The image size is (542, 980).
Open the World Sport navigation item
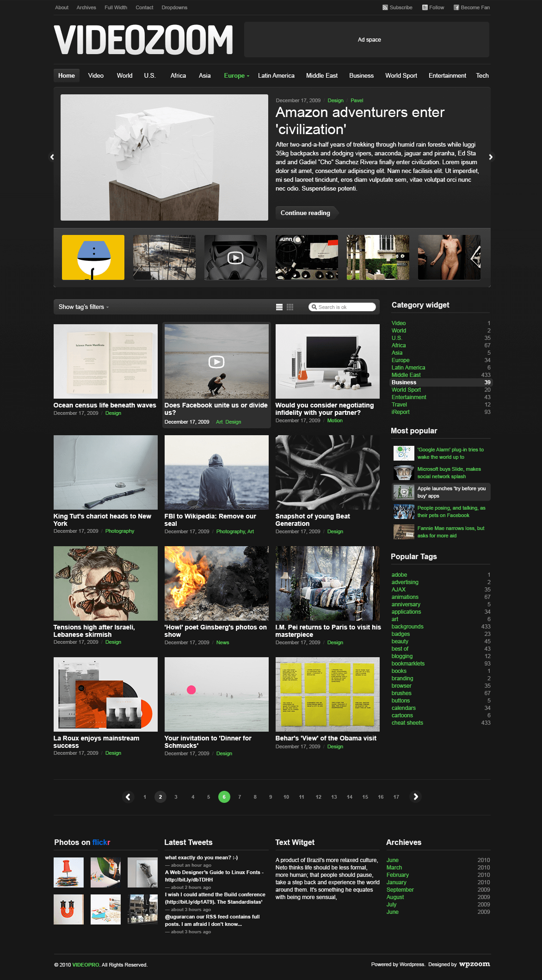pos(401,76)
